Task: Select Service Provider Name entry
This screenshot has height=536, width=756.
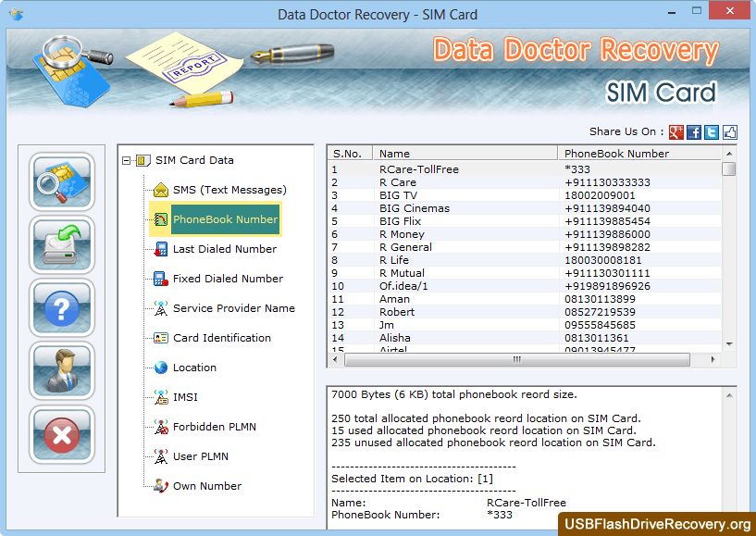Action: point(233,308)
